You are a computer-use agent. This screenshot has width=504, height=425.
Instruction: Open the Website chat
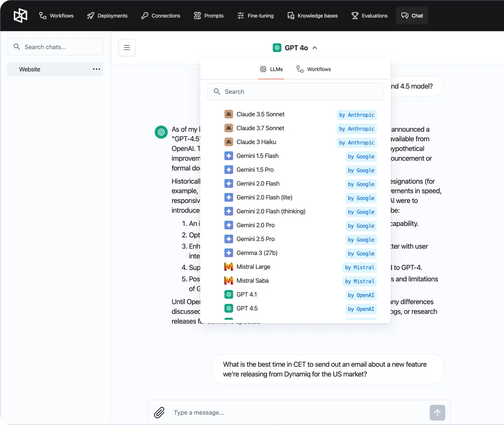click(55, 69)
